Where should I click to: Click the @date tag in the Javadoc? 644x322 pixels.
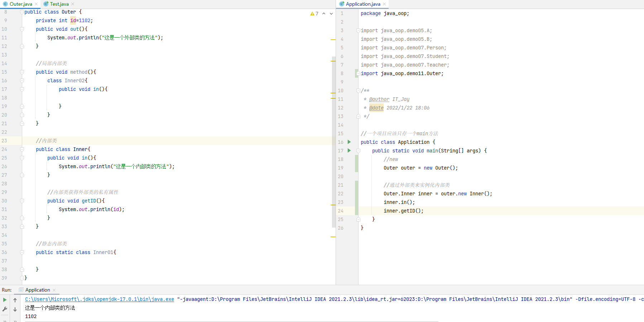[376, 108]
